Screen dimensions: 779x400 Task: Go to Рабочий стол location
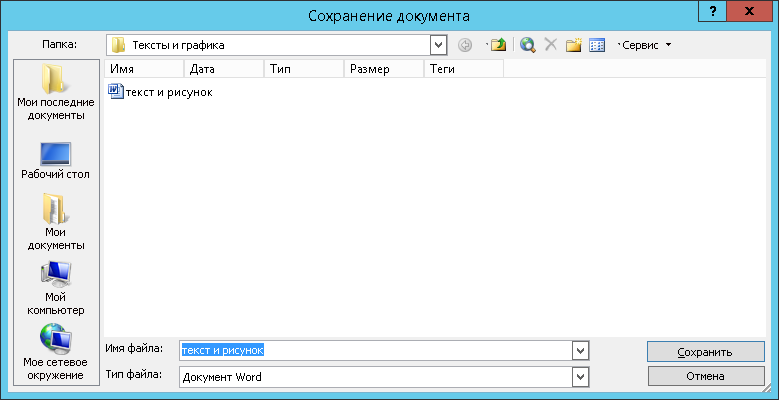tap(56, 160)
